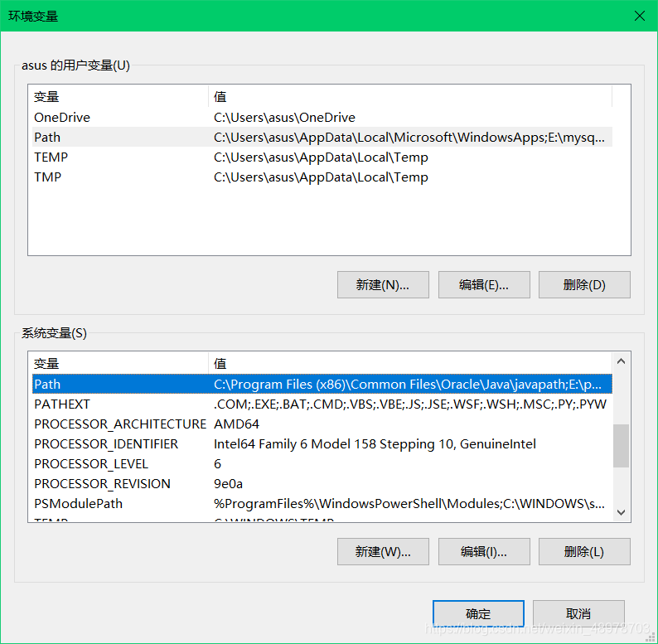Screen dimensions: 658x644
Task: Click 值 column header in user variables
Action: pyautogui.click(x=410, y=96)
